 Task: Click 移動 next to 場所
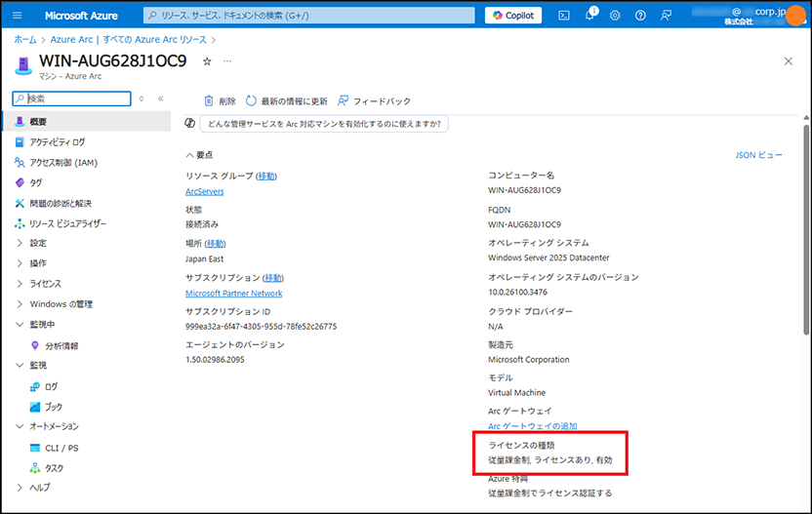215,243
